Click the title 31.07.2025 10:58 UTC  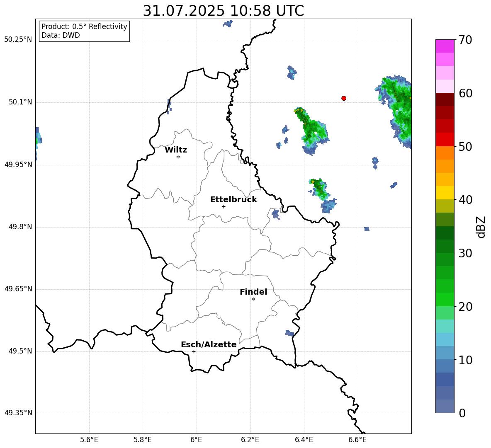point(224,11)
